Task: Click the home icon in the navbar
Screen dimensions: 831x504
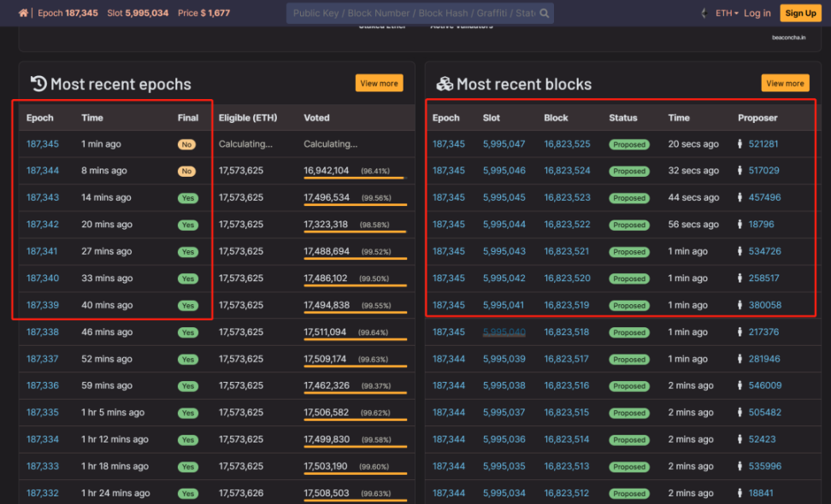Action: 23,13
